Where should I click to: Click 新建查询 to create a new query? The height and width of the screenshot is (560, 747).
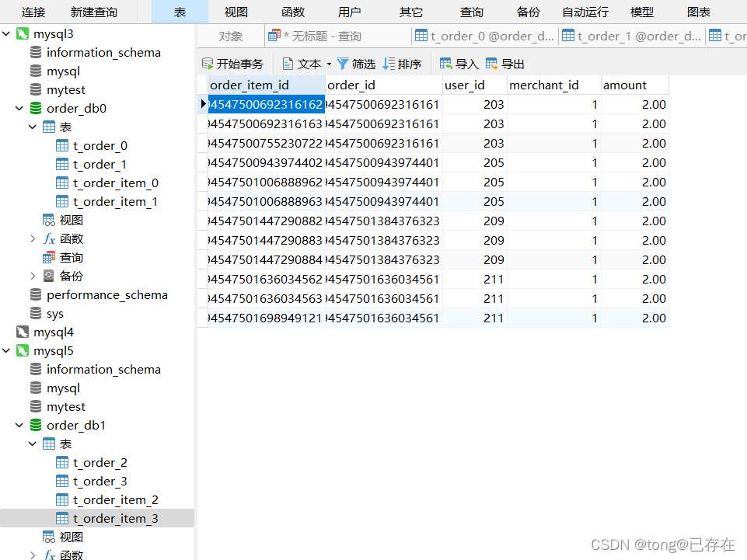click(94, 12)
